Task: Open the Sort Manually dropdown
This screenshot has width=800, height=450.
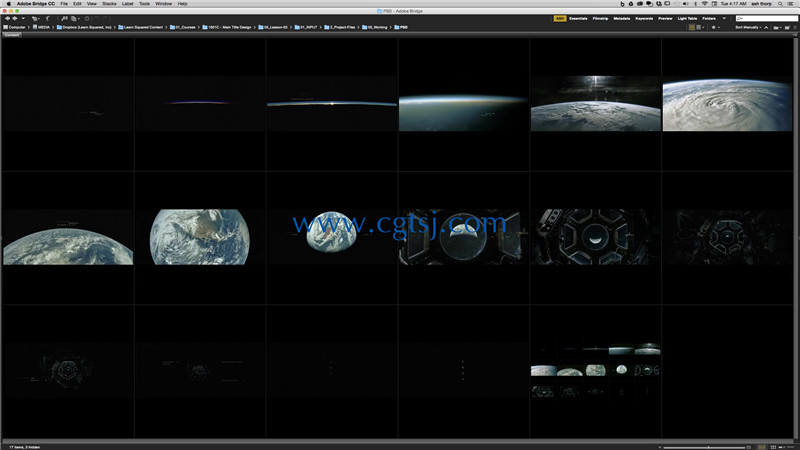Action: [748, 28]
